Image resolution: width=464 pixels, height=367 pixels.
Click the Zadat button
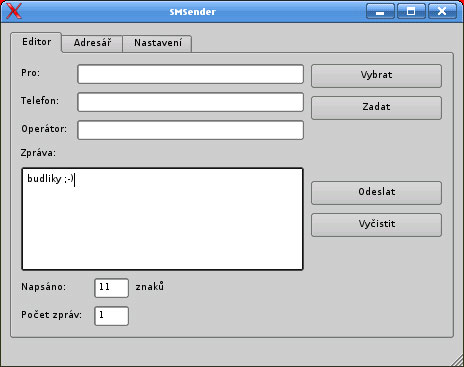[376, 108]
